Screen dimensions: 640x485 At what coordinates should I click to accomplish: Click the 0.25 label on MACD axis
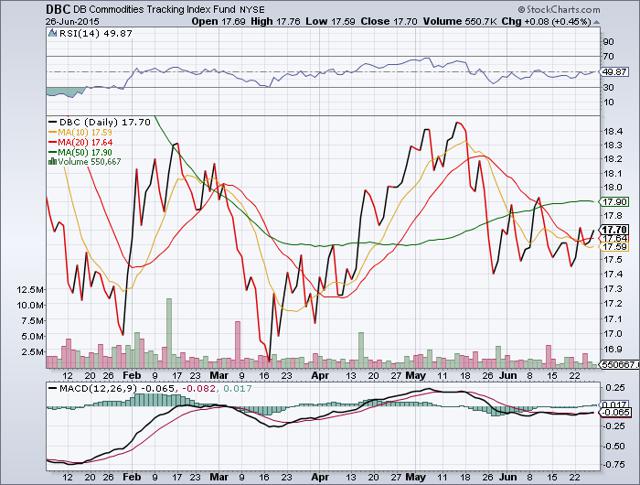613,387
